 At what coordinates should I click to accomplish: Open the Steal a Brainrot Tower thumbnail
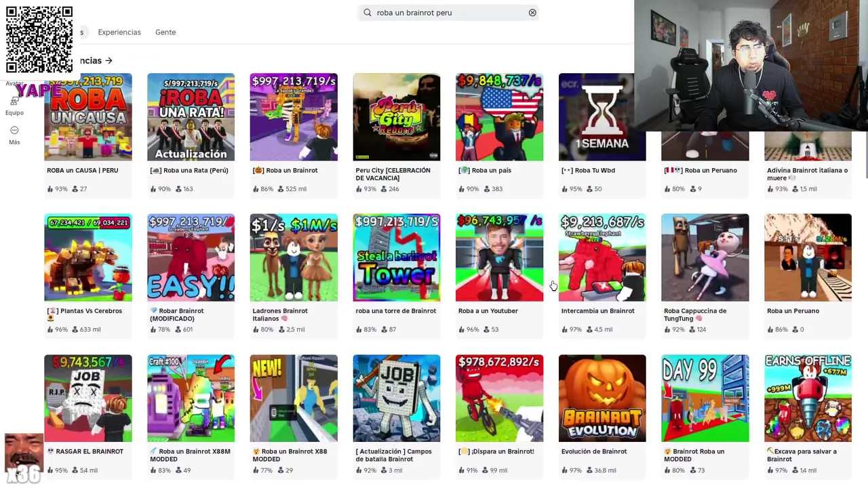click(396, 258)
